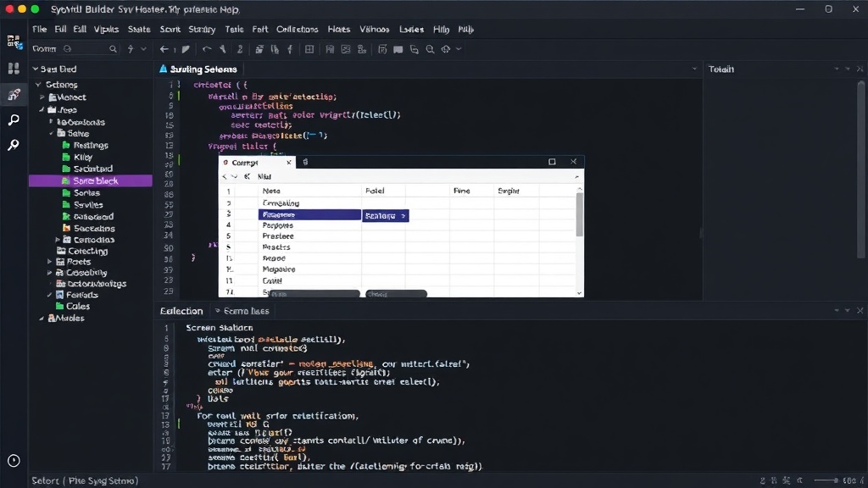Adjust the zoom slider in the status bar
Viewport: 868px width, 488px height.
[826, 480]
